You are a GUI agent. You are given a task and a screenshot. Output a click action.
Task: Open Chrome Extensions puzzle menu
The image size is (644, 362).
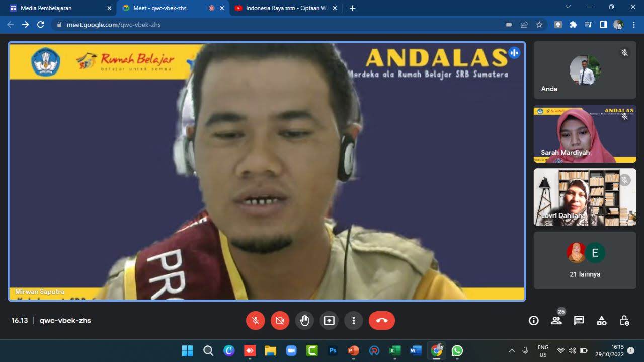point(573,24)
